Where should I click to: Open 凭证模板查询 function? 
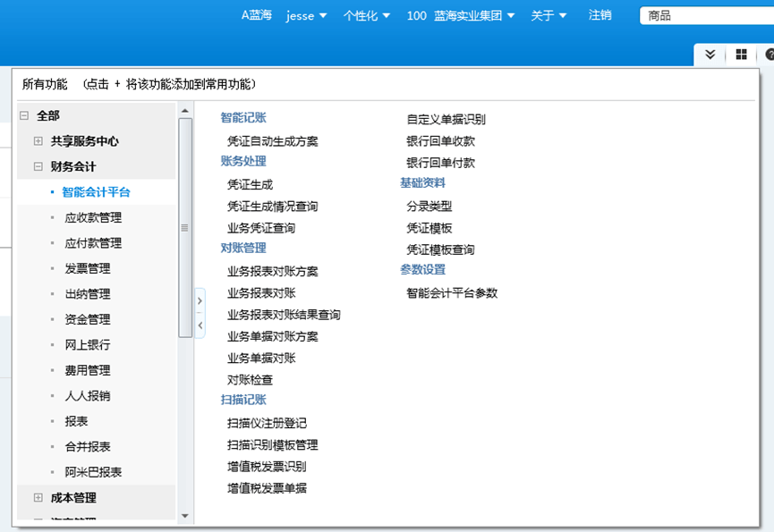pyautogui.click(x=440, y=249)
